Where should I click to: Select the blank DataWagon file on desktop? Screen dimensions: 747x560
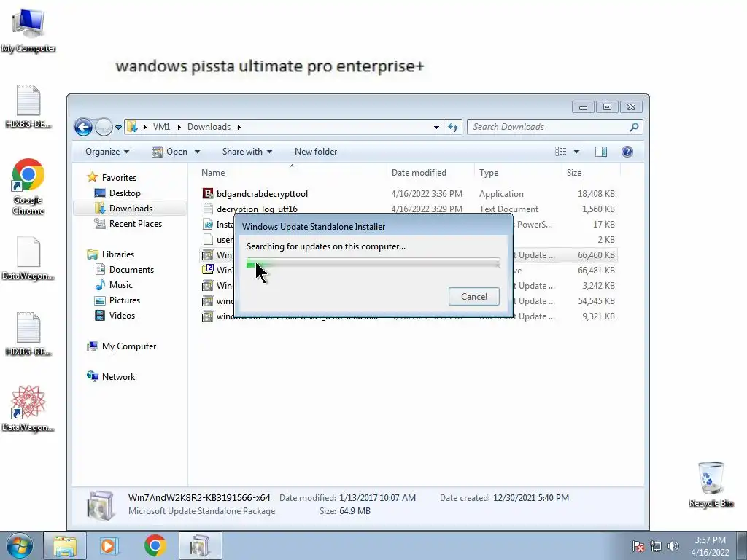28,257
